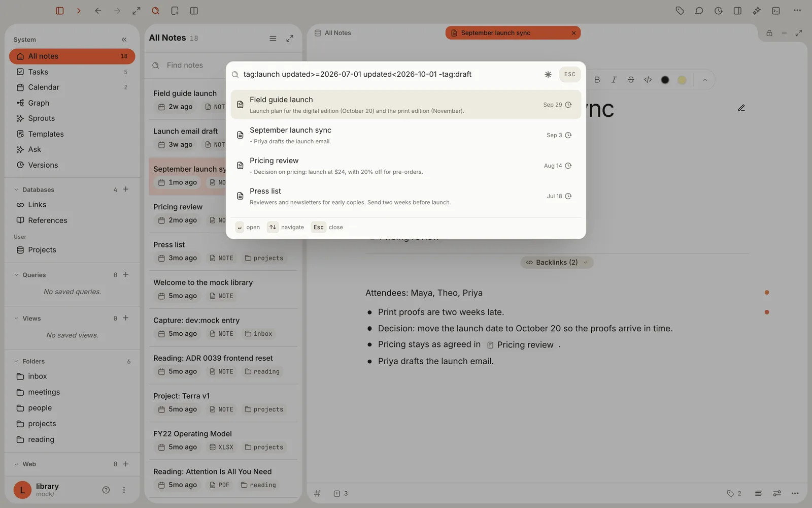Toggle the note lock icon
812x508 pixels.
pyautogui.click(x=769, y=33)
